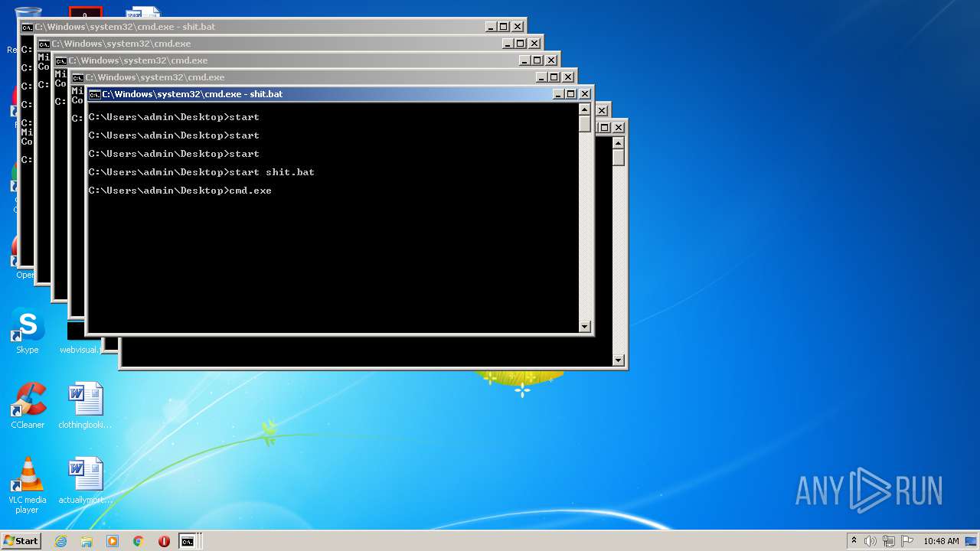
Task: Click the front window title bar text
Action: (x=192, y=94)
